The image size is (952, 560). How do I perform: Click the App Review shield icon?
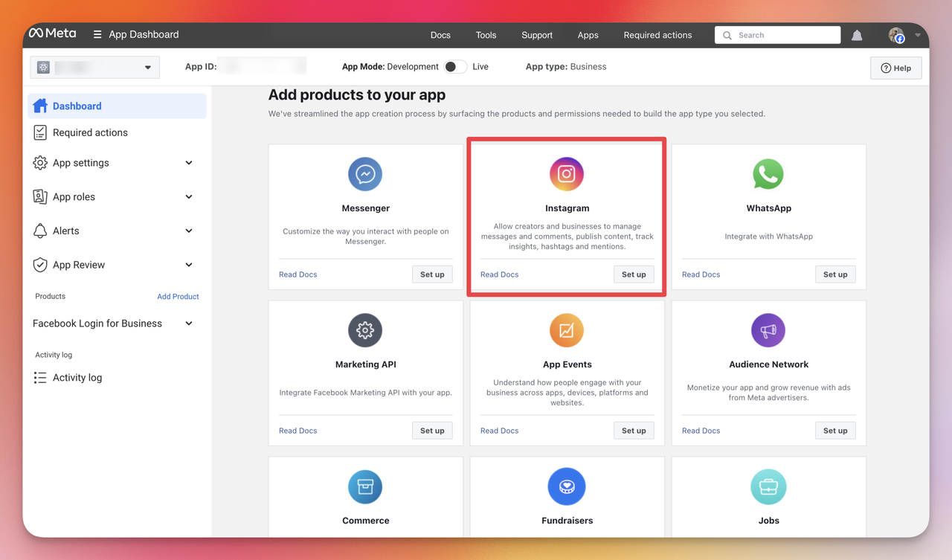point(40,265)
